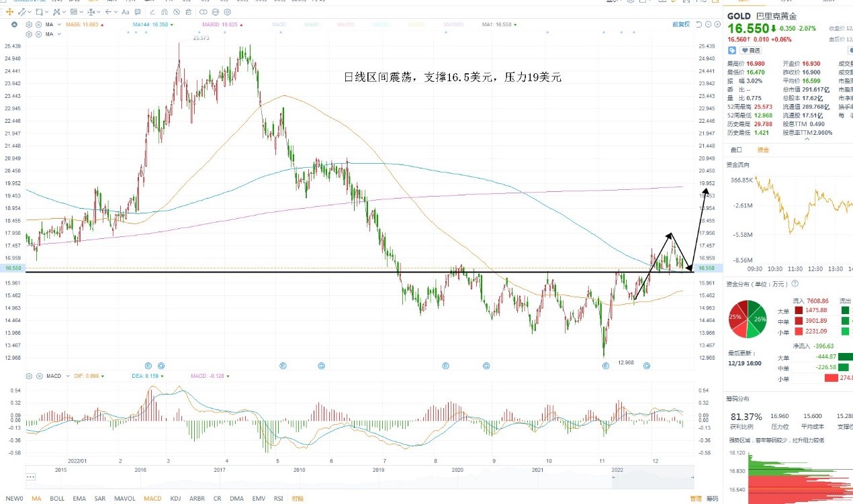Image resolution: width=853 pixels, height=504 pixels.
Task: Select the crosshair move cursor tool
Action: click(x=9, y=11)
